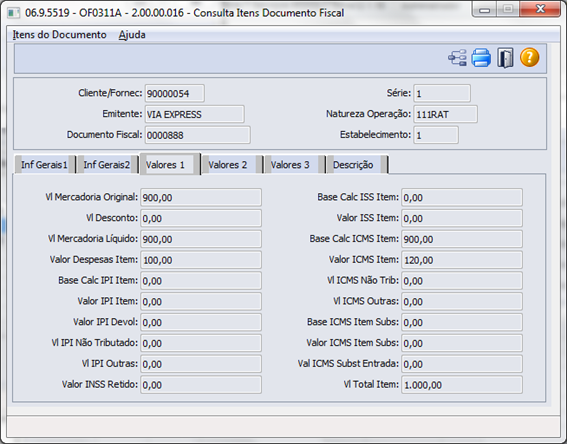Open the Ajuda menu
Image resolution: width=567 pixels, height=444 pixels.
pyautogui.click(x=132, y=35)
